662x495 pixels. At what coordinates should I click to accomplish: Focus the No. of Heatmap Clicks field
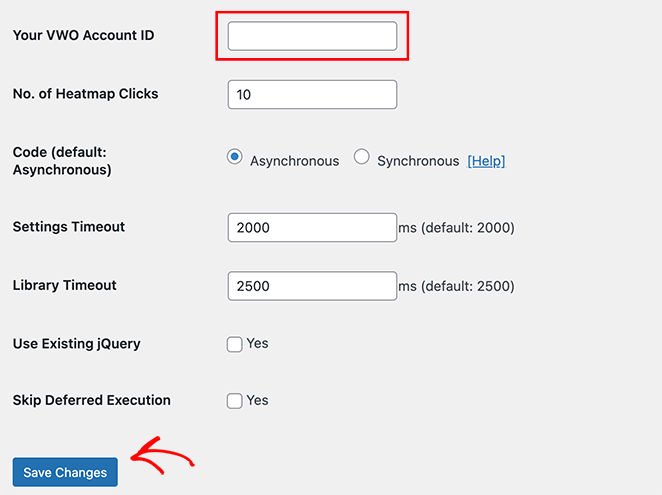point(312,95)
